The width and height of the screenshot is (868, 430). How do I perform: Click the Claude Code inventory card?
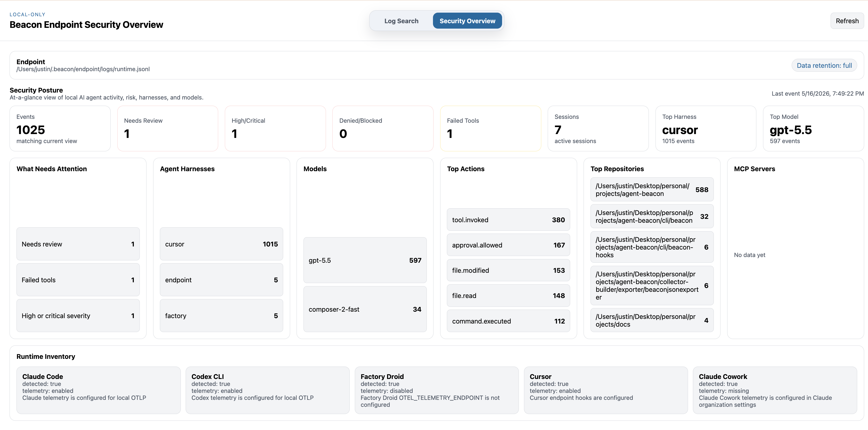click(99, 390)
